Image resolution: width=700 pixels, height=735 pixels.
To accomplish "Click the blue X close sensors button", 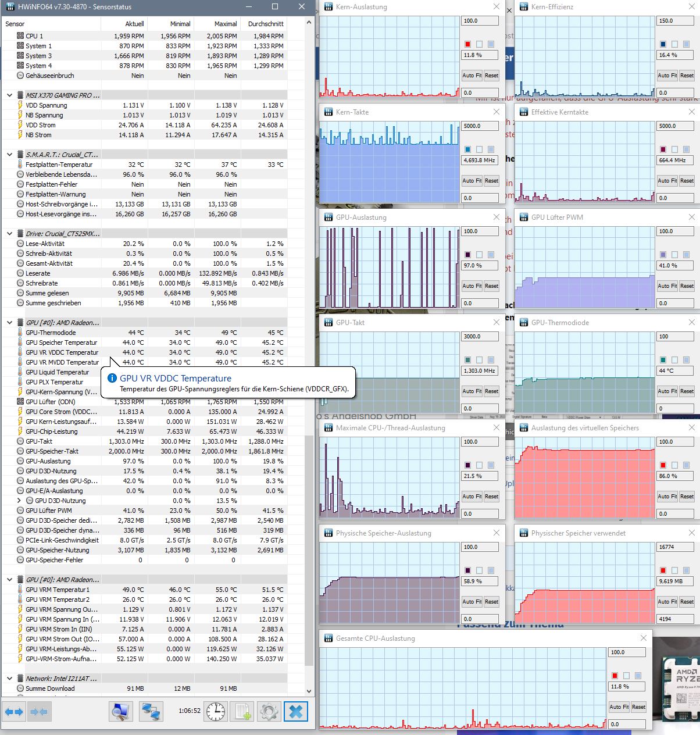I will [295, 711].
